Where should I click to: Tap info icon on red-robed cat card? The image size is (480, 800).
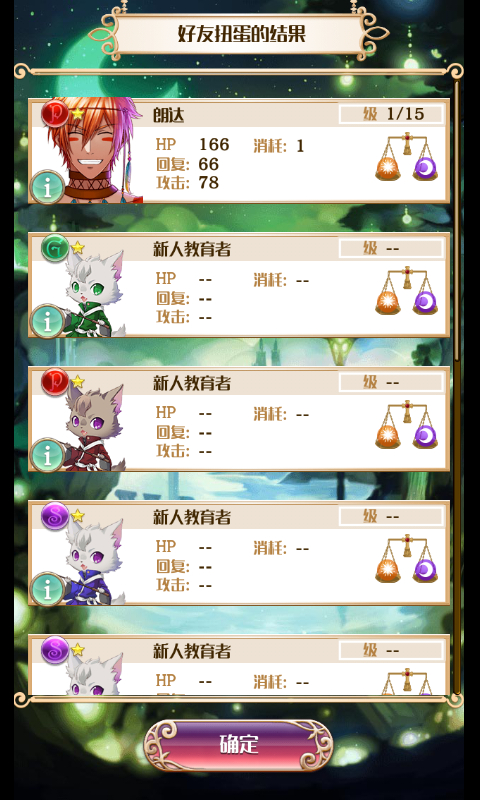47,455
